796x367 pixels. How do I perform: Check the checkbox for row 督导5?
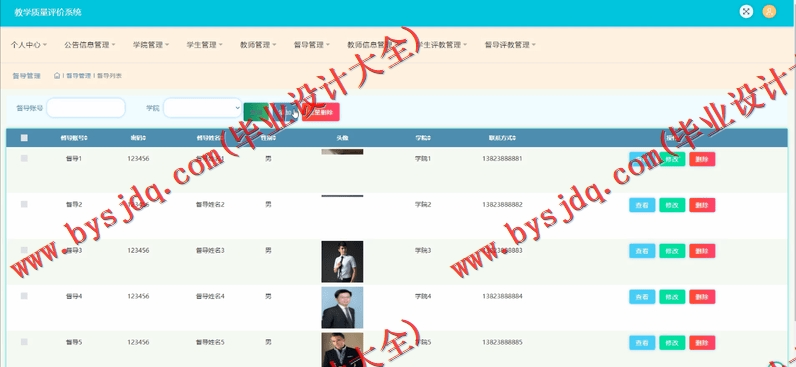[x=24, y=342]
